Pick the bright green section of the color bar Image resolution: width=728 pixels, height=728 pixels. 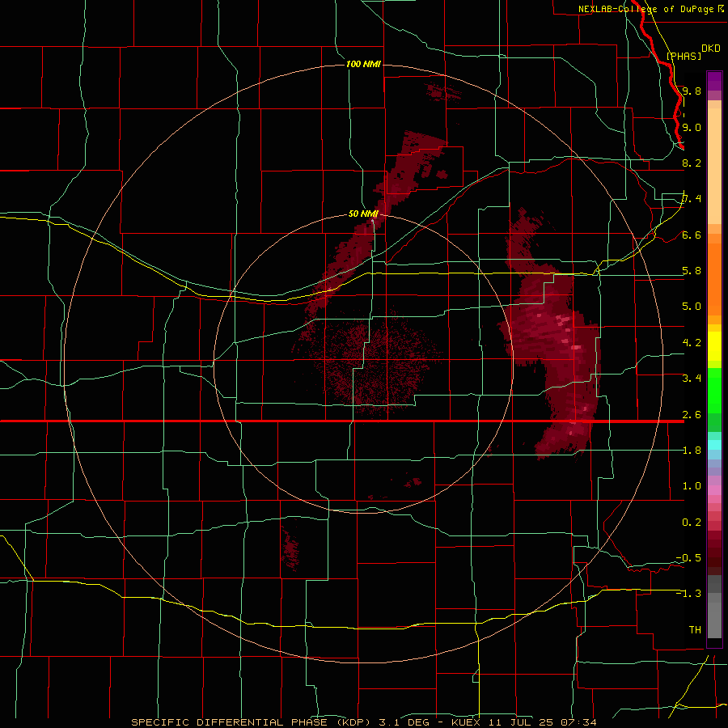point(714,391)
